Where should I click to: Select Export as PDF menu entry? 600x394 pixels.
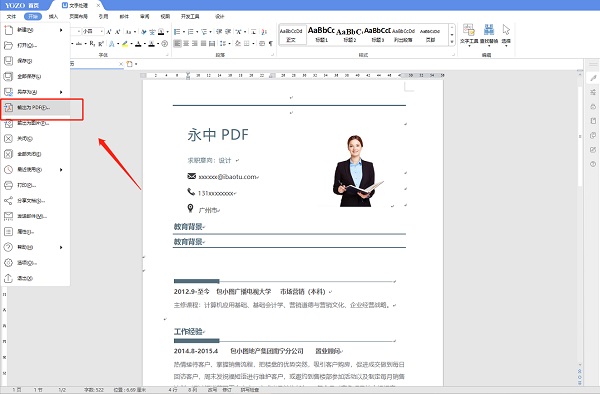[x=36, y=107]
